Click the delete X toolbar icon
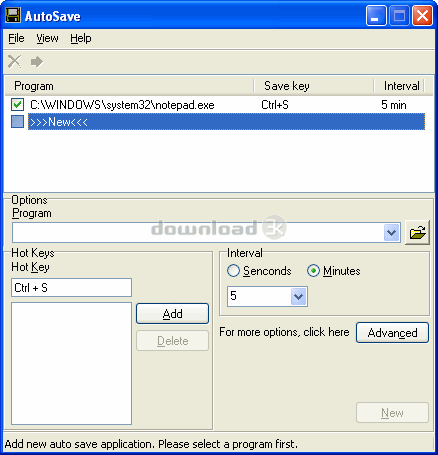 pyautogui.click(x=15, y=62)
